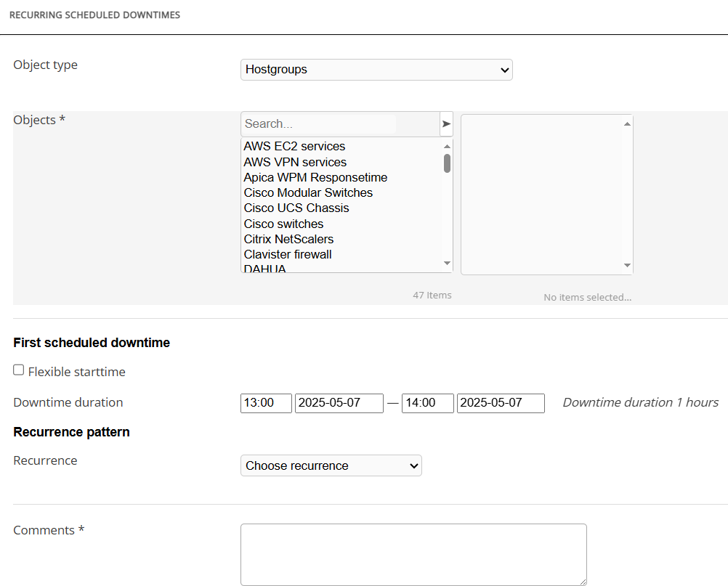Select AWS EC2 services in the list
Screen dimensions: 728x586
[x=294, y=147]
